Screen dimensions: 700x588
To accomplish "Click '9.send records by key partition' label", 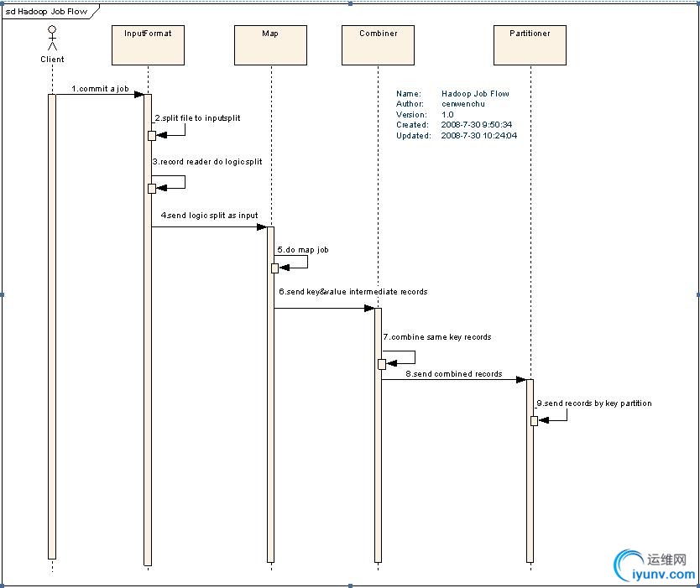I will point(594,403).
